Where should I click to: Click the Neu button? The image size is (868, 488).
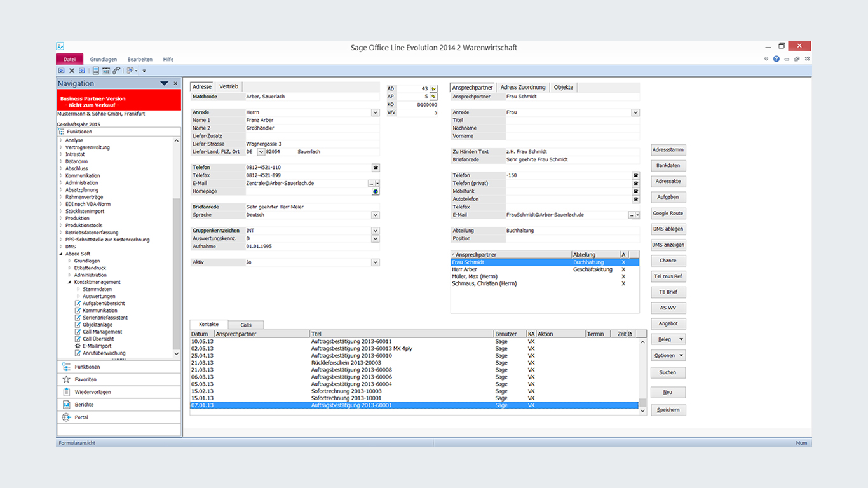pyautogui.click(x=668, y=392)
